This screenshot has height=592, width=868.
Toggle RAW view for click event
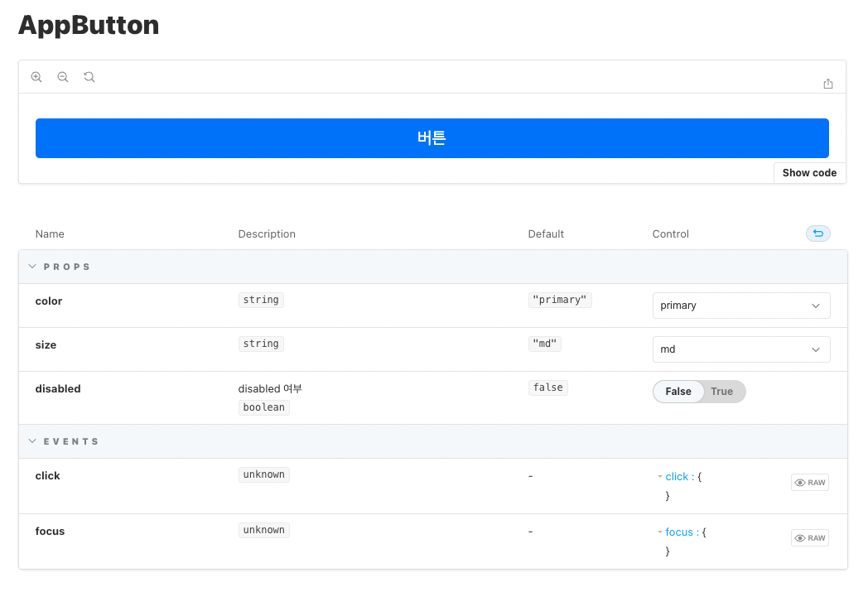[810, 483]
